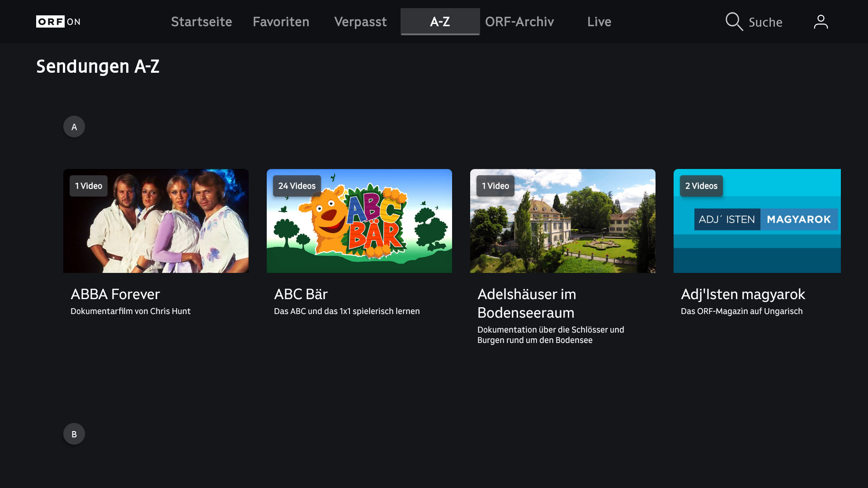
Task: Jump to letter B section badge
Action: (x=74, y=434)
